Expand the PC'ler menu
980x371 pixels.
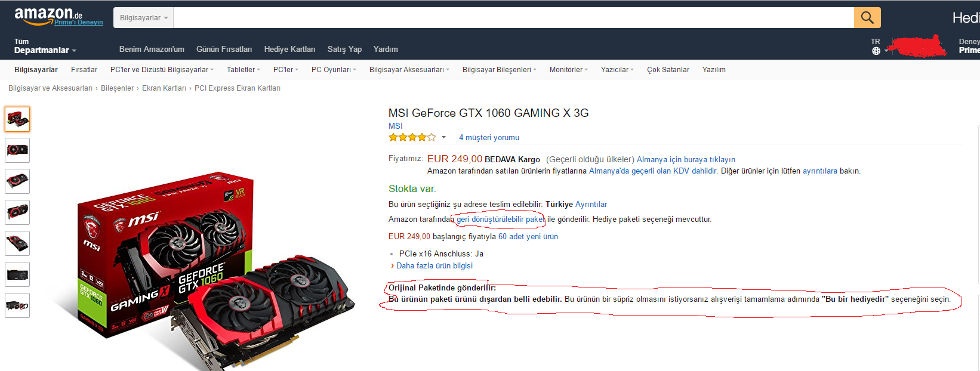[x=286, y=70]
